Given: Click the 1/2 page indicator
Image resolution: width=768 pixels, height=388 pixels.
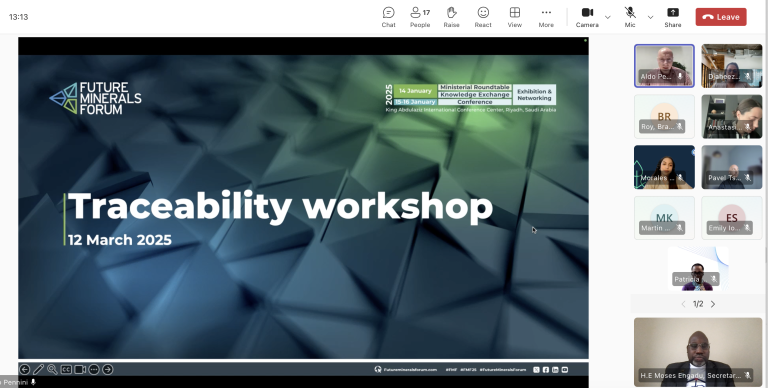Looking at the screenshot, I should click(x=698, y=304).
